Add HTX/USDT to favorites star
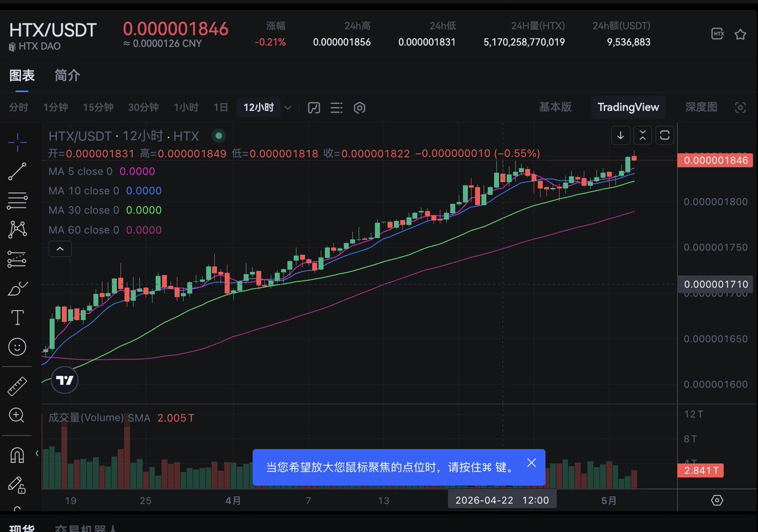The height and width of the screenshot is (532, 758). coord(740,34)
